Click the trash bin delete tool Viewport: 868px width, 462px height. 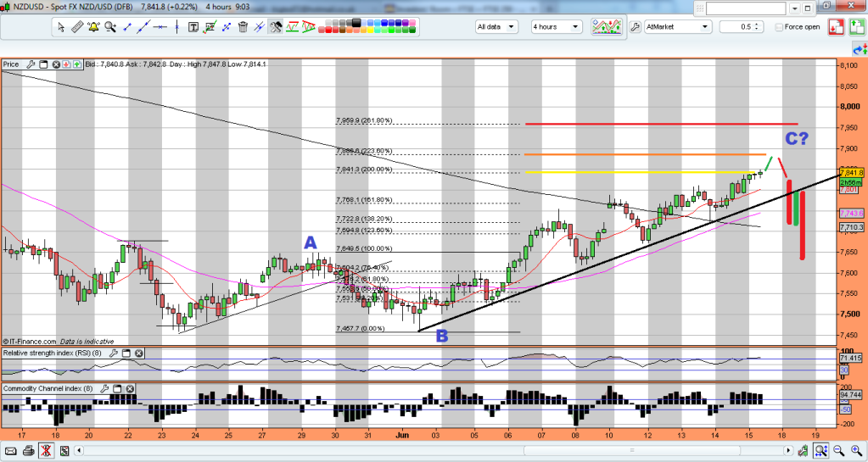pos(243,26)
